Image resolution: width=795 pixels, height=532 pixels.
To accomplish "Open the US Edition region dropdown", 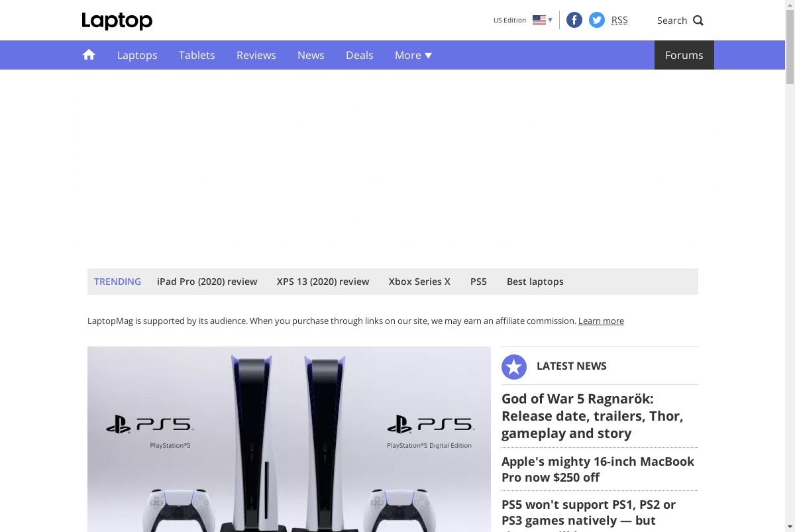I will pyautogui.click(x=523, y=20).
